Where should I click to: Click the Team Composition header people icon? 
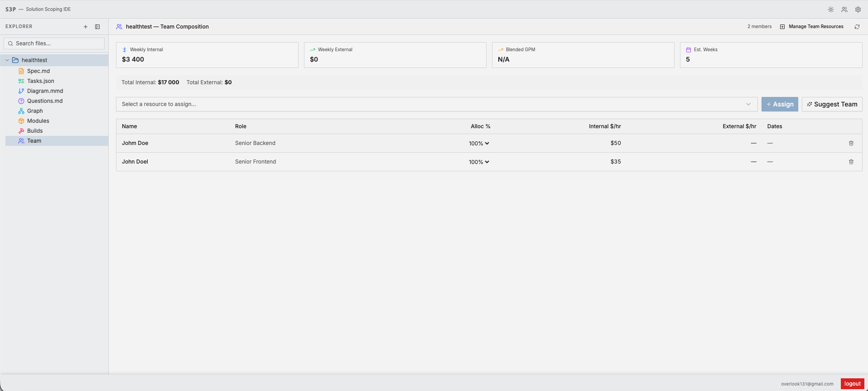tap(119, 27)
